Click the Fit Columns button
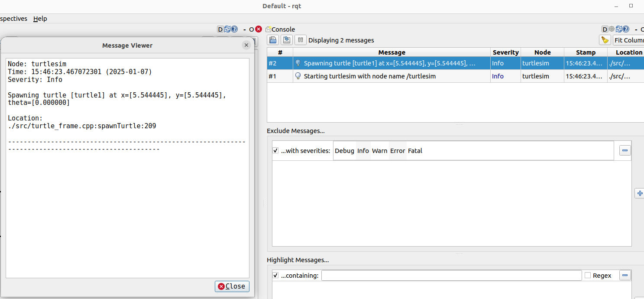644x299 pixels. [628, 40]
